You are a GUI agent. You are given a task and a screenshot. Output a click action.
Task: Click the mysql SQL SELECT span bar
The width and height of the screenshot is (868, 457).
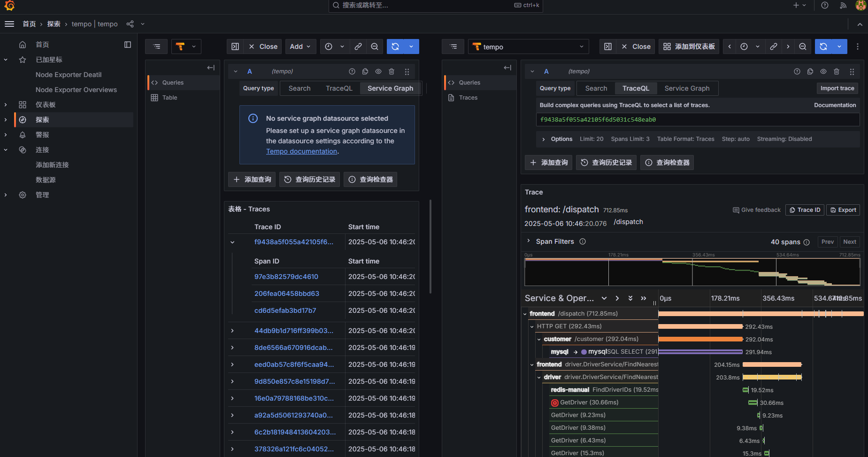point(700,352)
